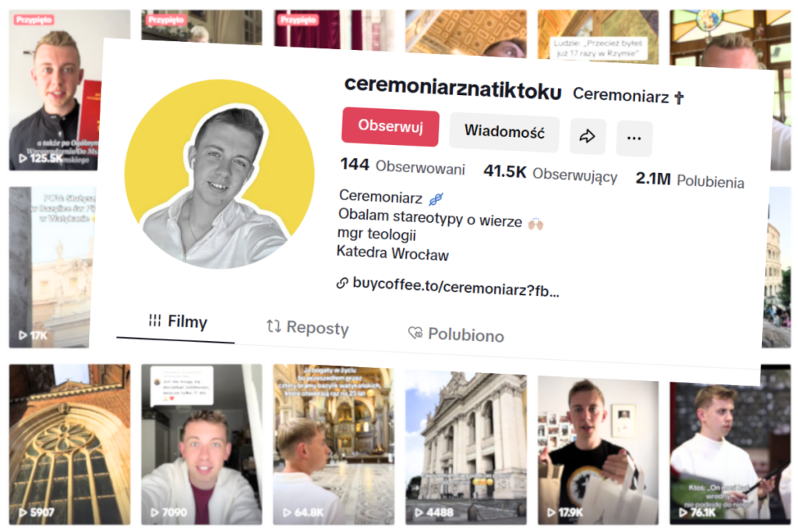The width and height of the screenshot is (798, 532).
Task: Send a message via Wiadomość button
Action: [504, 132]
